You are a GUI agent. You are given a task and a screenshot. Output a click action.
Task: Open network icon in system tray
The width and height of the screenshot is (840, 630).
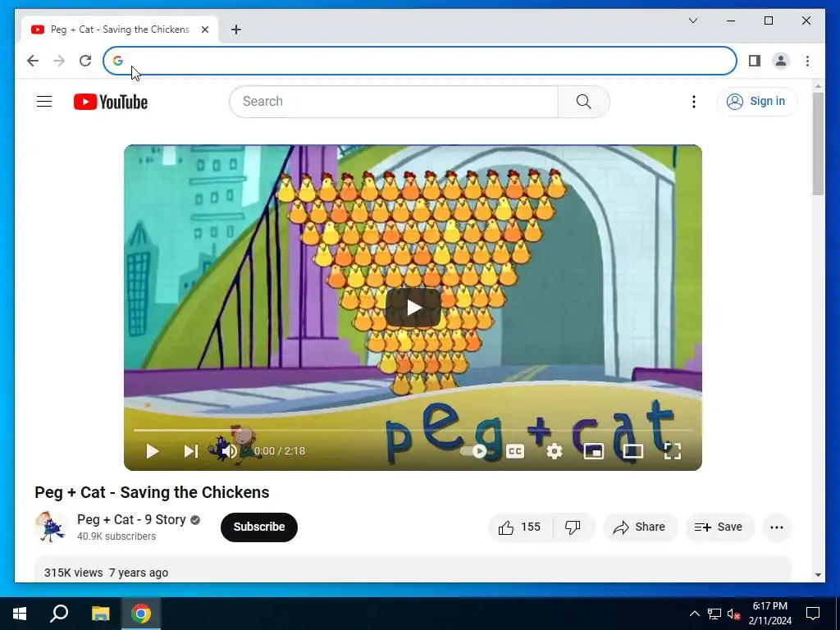[x=714, y=614]
